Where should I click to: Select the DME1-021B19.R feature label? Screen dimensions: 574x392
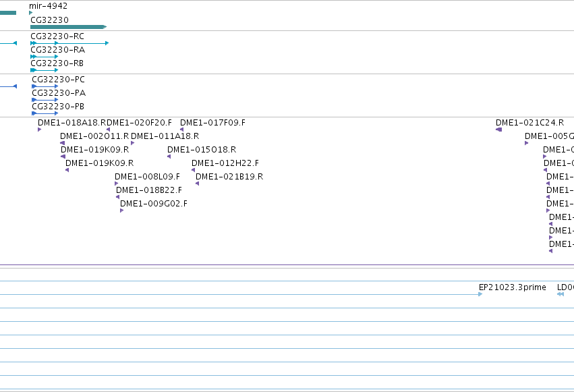pos(229,177)
